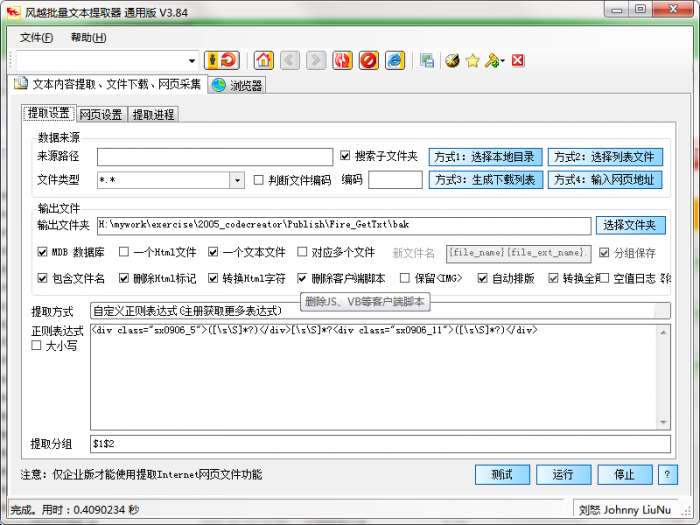Select 提取设置 tab
The height and width of the screenshot is (525, 700).
pos(49,113)
